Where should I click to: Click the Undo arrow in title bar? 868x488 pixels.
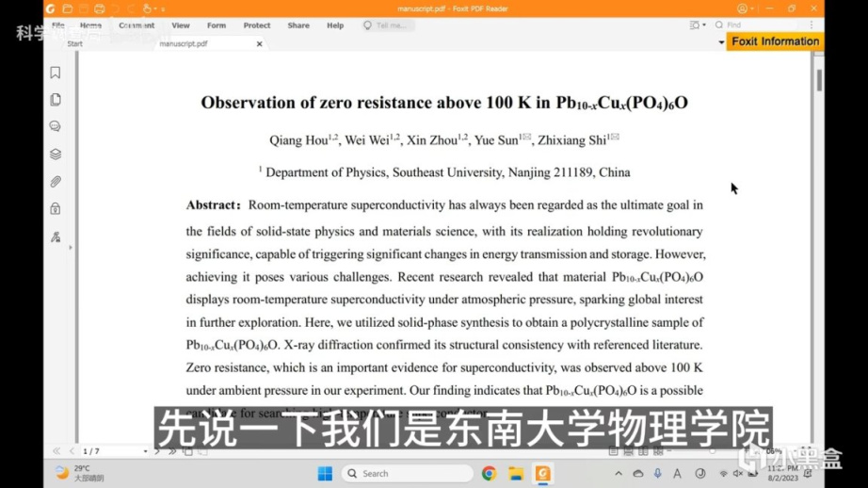(x=115, y=8)
